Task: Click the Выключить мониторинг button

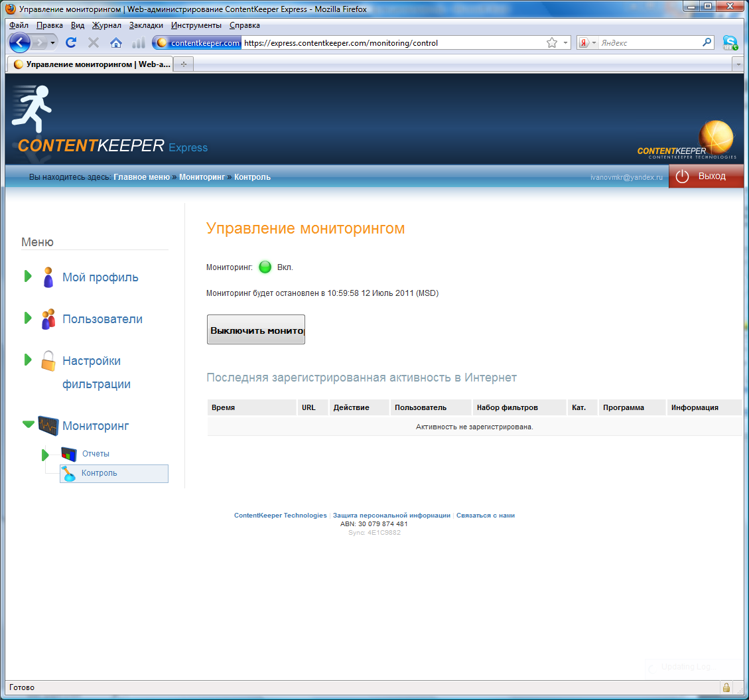Action: 256,330
